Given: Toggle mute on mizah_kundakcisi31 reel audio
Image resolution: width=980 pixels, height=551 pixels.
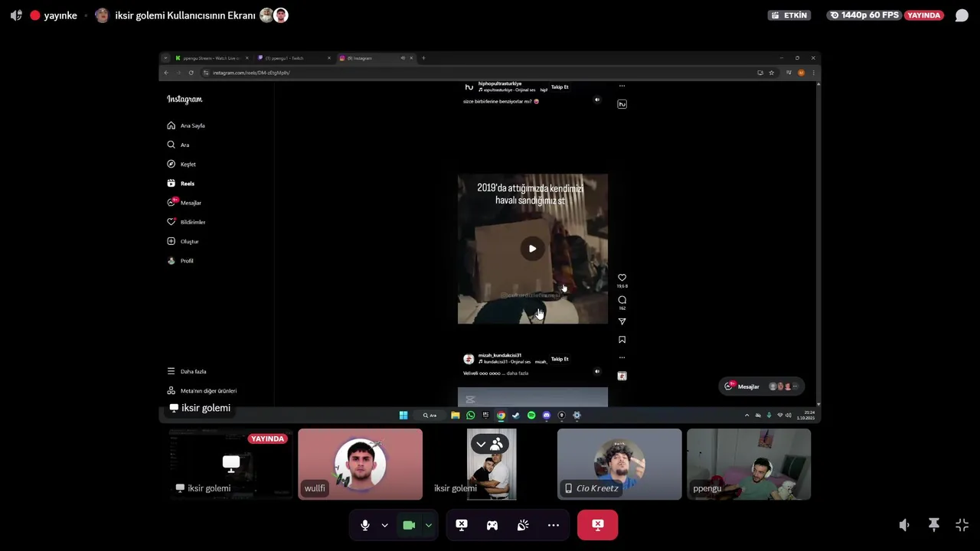Looking at the screenshot, I should click(x=597, y=372).
